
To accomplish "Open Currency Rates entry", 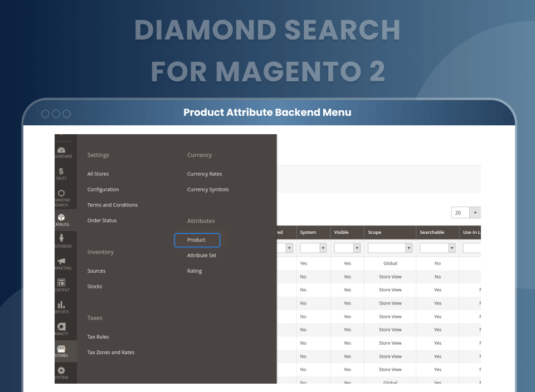I will click(x=205, y=174).
